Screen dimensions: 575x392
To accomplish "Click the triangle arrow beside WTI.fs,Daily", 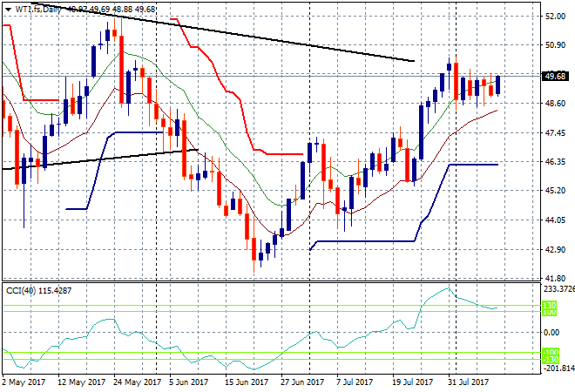I will click(9, 10).
